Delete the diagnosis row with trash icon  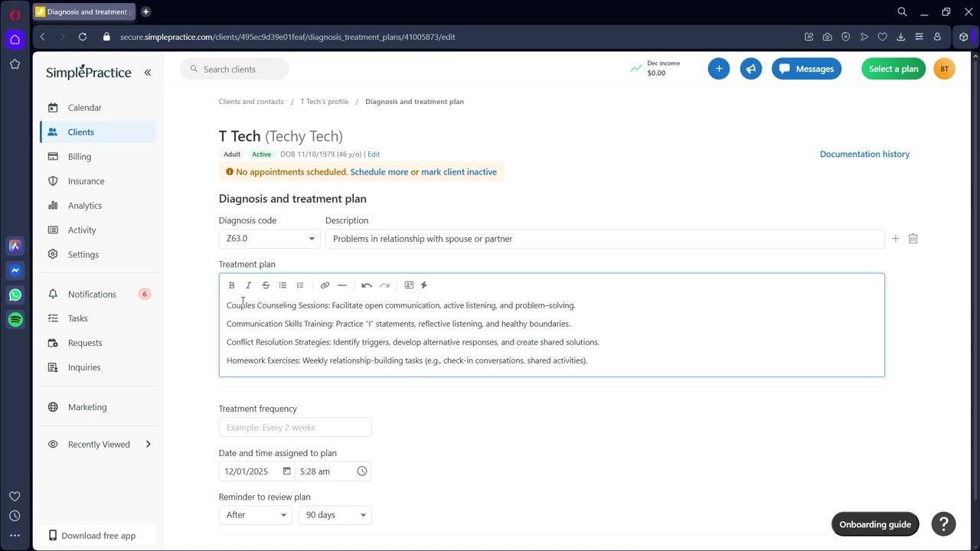pyautogui.click(x=913, y=239)
